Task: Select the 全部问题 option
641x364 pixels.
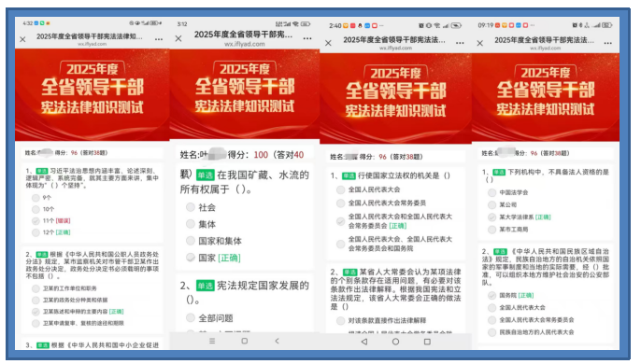Action: pos(209,317)
